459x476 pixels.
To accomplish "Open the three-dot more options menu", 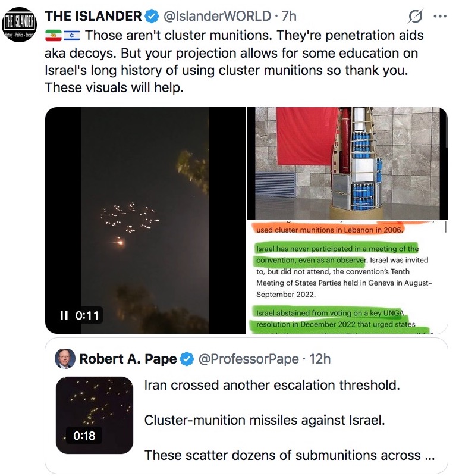I will [x=440, y=17].
